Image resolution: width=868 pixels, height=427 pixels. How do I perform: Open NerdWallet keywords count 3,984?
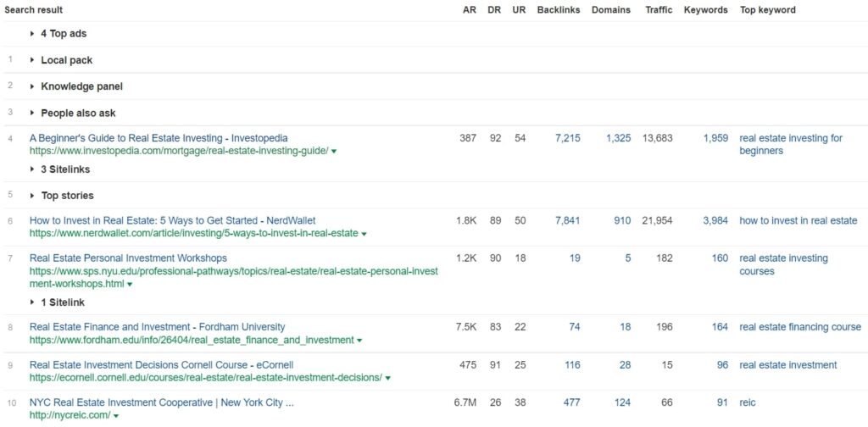(x=715, y=220)
